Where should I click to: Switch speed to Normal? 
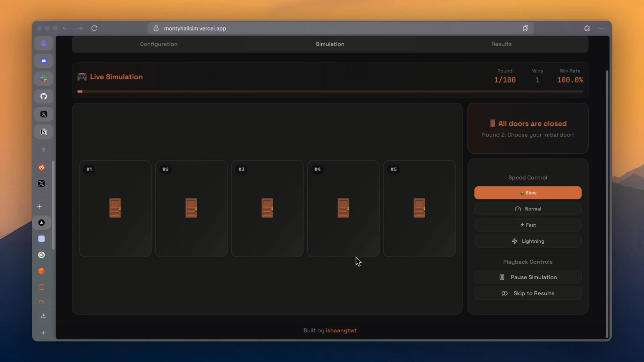click(527, 209)
